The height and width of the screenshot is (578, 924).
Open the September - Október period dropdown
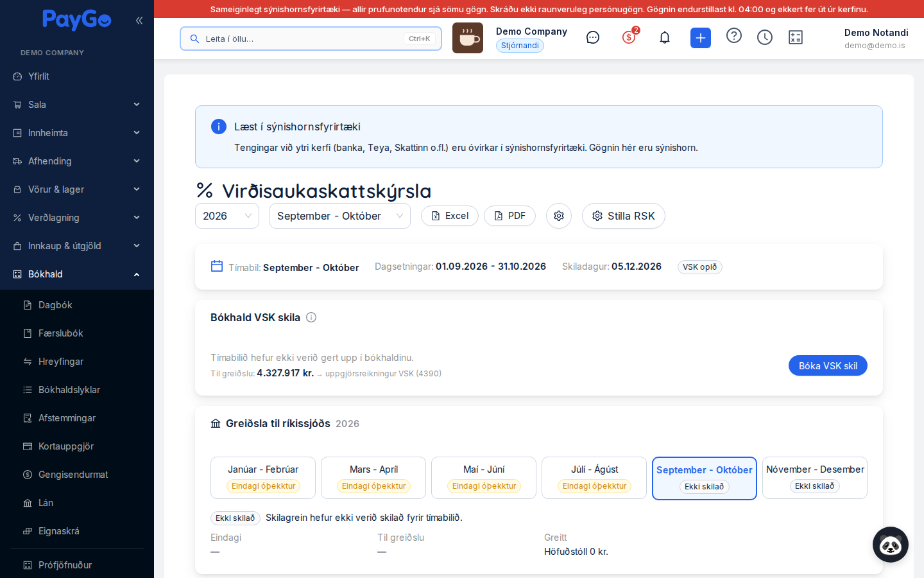point(340,216)
